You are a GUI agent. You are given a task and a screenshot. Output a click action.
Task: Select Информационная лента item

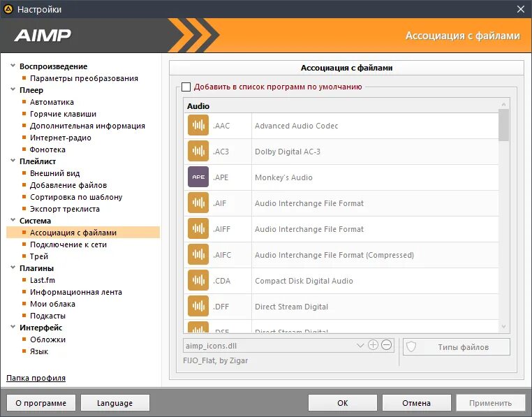tap(76, 292)
